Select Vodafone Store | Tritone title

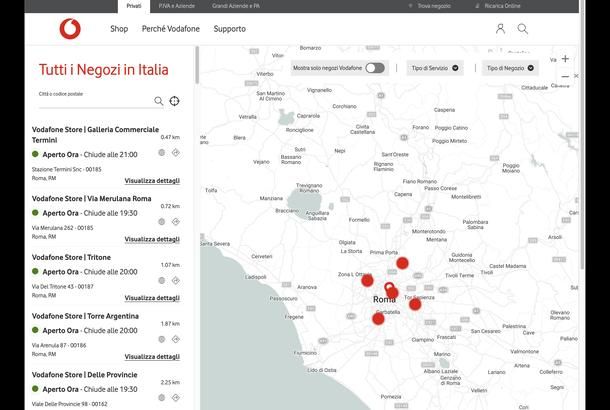pos(71,257)
